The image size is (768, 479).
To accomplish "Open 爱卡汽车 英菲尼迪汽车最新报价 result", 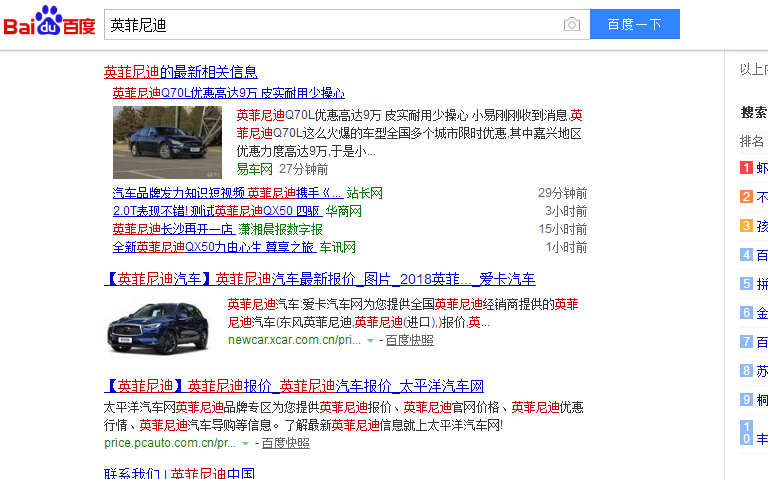I will tap(320, 279).
